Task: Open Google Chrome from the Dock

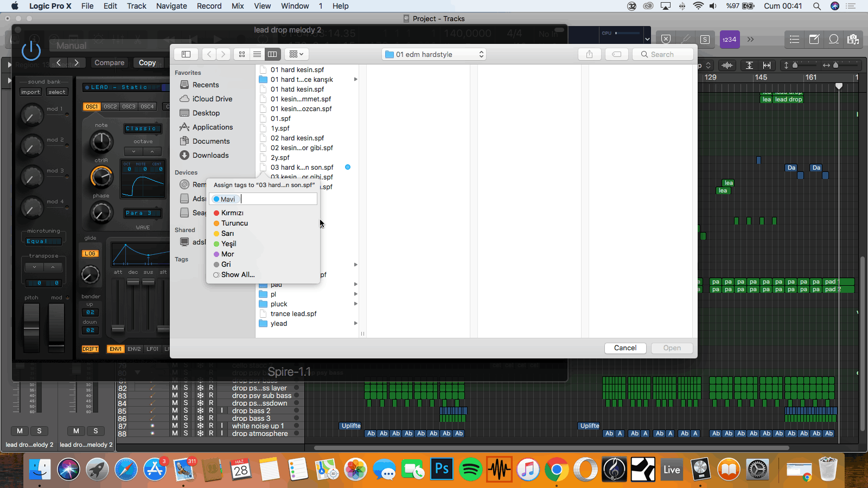Action: click(557, 469)
